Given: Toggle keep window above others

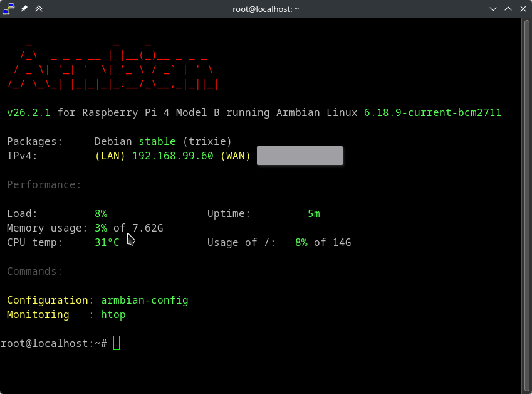Looking at the screenshot, I should point(39,9).
